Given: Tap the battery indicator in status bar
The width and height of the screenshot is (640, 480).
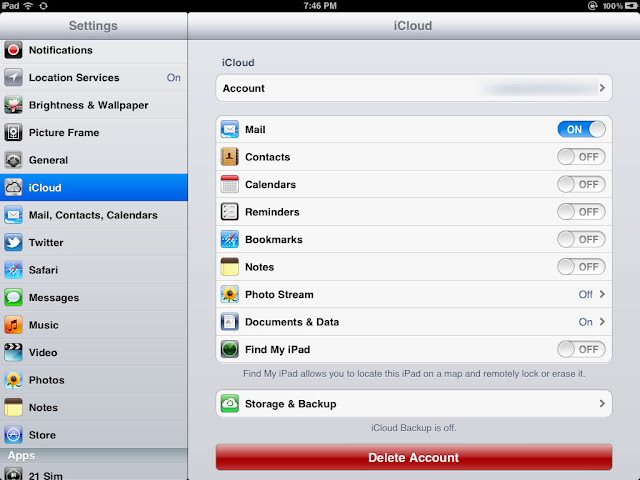Looking at the screenshot, I should coord(631,6).
